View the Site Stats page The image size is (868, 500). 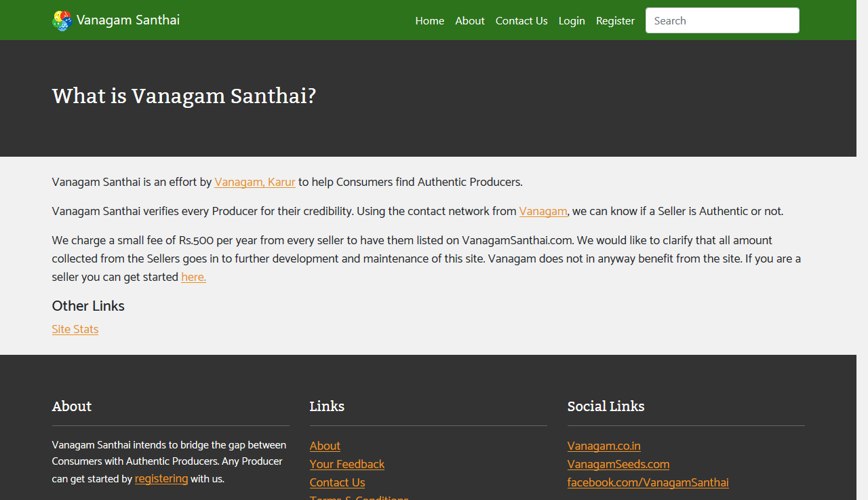pyautogui.click(x=75, y=329)
